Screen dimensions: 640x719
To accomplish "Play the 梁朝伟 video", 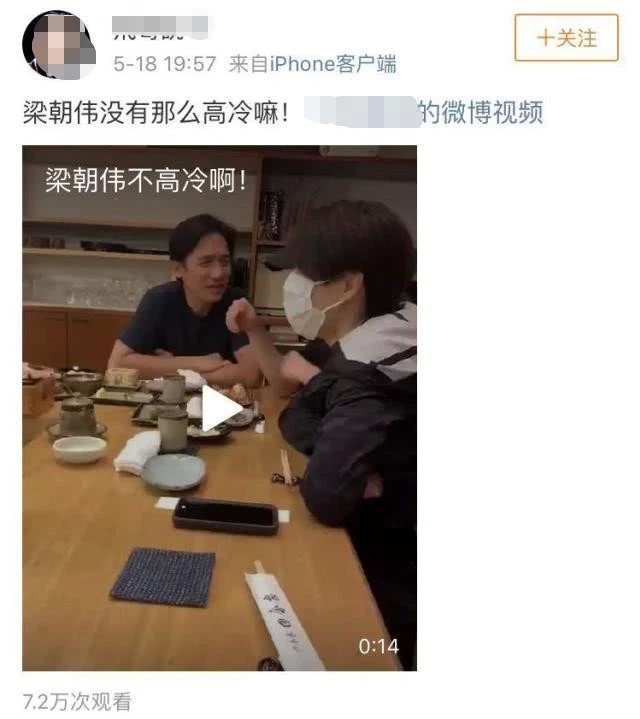I will point(222,408).
